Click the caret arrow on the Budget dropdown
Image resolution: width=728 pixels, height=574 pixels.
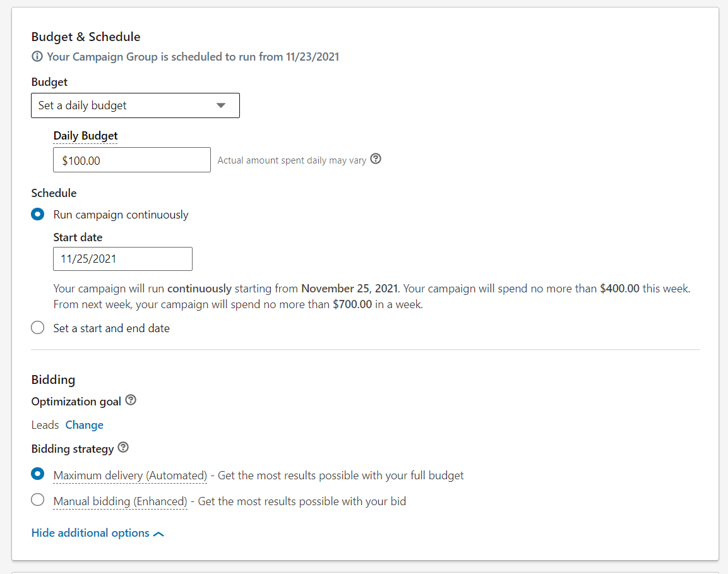(222, 105)
